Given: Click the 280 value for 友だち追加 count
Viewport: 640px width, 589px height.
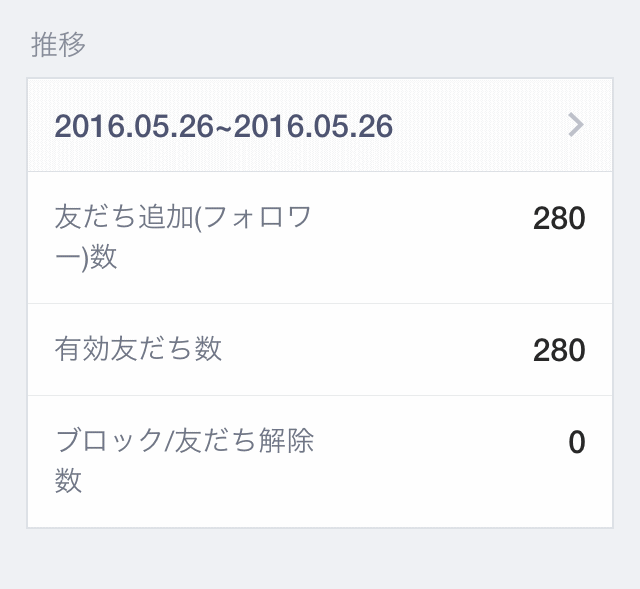Looking at the screenshot, I should [x=559, y=218].
